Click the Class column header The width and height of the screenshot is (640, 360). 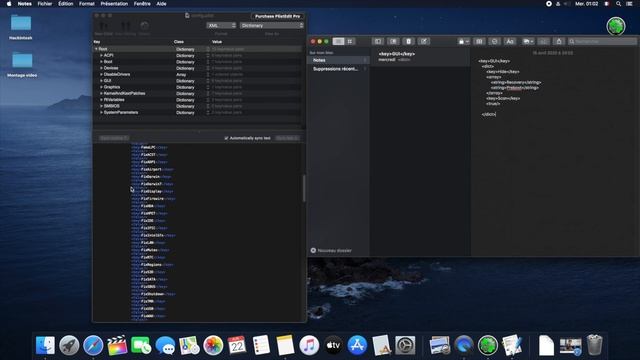(x=179, y=42)
